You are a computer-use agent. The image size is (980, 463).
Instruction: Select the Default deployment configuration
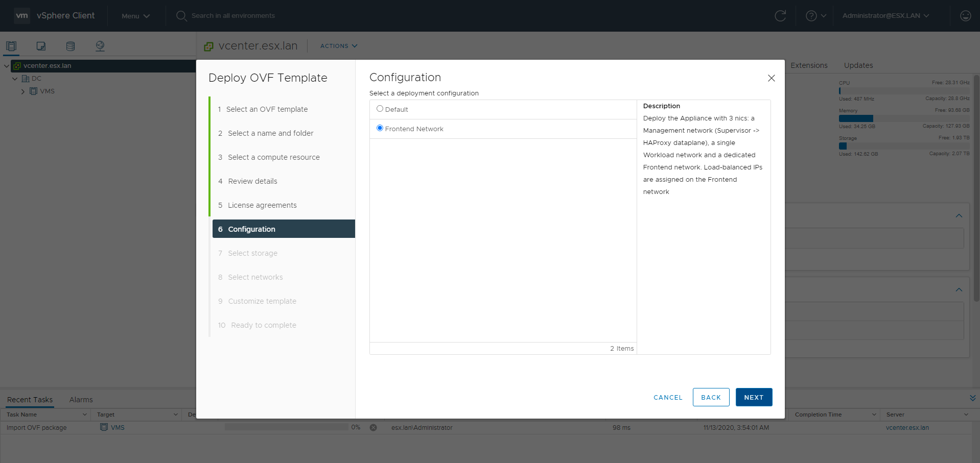point(380,109)
